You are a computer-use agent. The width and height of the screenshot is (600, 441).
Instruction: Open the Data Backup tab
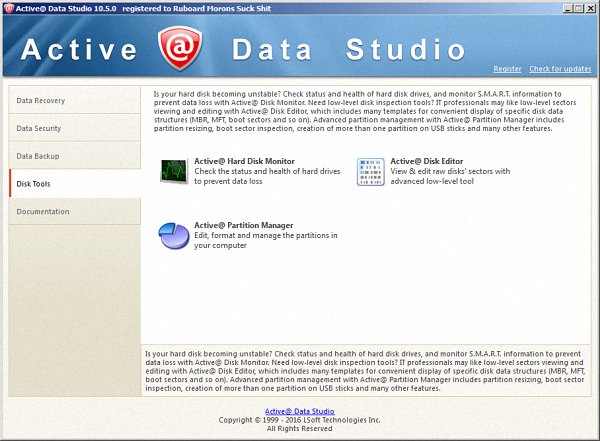(x=75, y=156)
